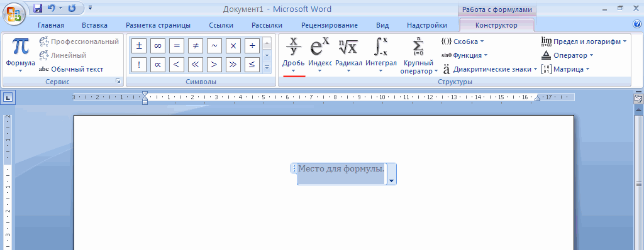Click the first line indent marker on ruler

[145, 94]
